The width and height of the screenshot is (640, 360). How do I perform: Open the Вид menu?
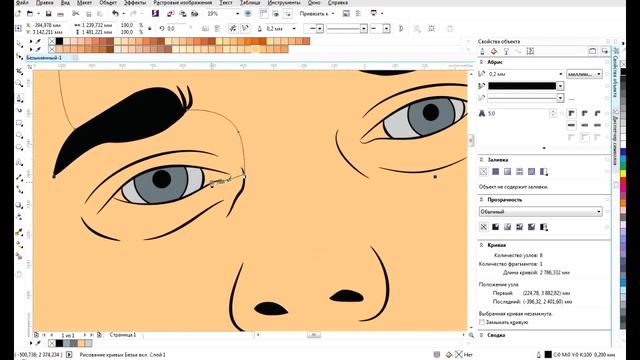point(65,3)
